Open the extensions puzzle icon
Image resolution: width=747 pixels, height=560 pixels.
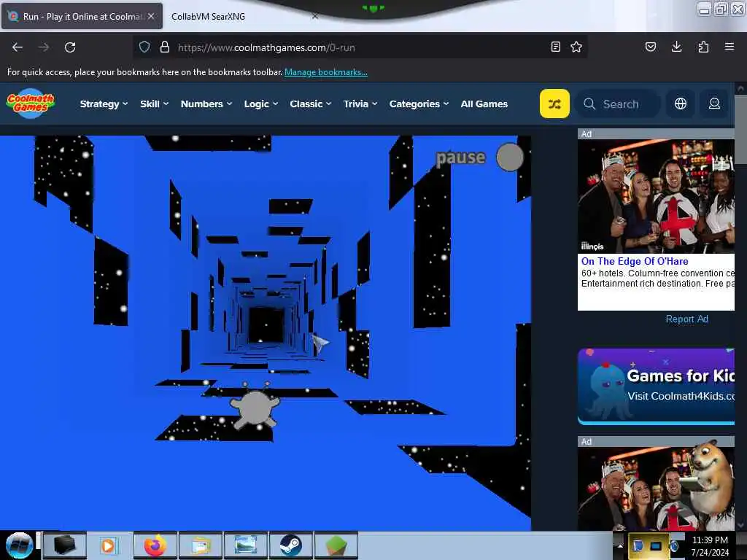[x=703, y=47]
